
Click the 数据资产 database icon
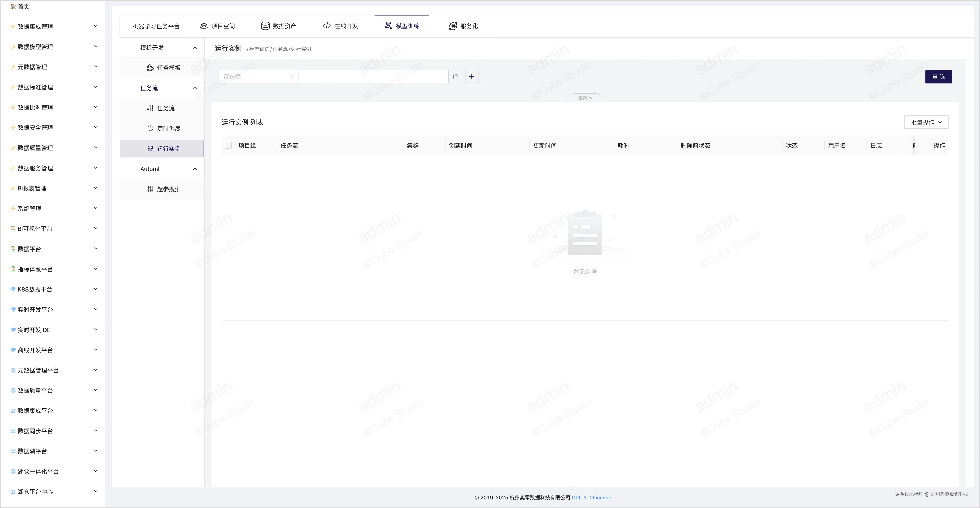click(265, 26)
